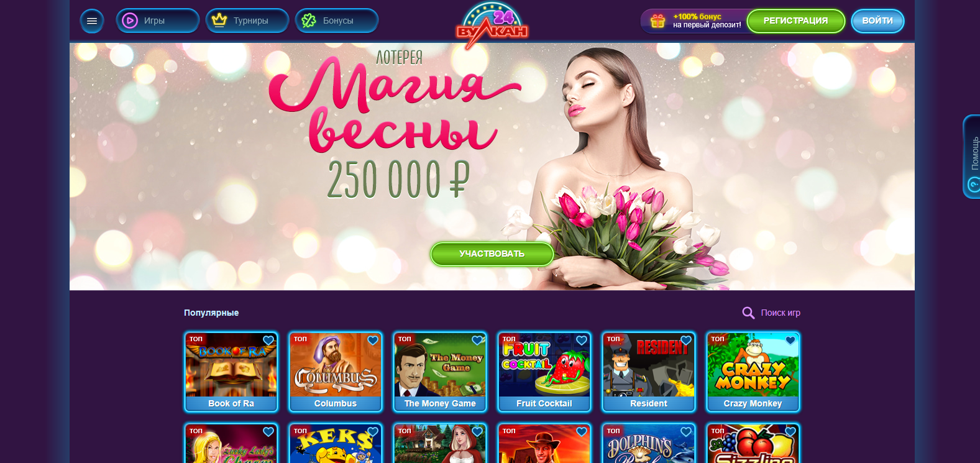Click the РЕГИСТРАЦИЯ button
980x463 pixels.
tap(795, 21)
